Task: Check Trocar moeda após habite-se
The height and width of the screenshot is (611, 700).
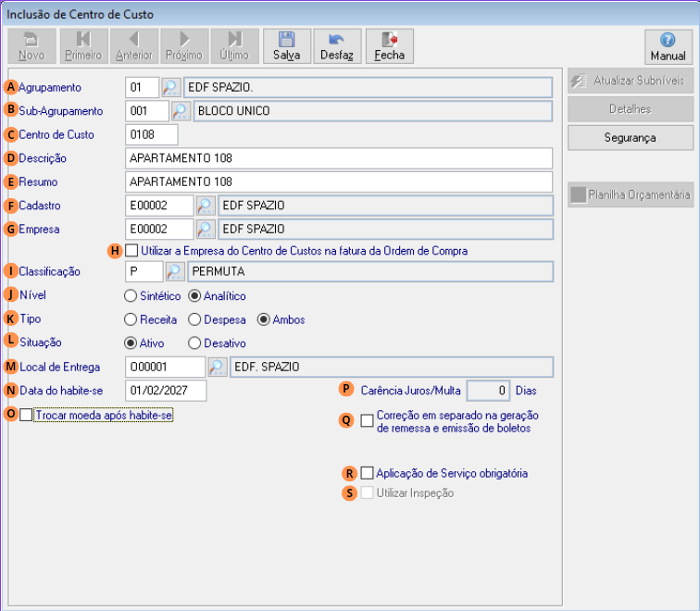Action: pyautogui.click(x=26, y=415)
